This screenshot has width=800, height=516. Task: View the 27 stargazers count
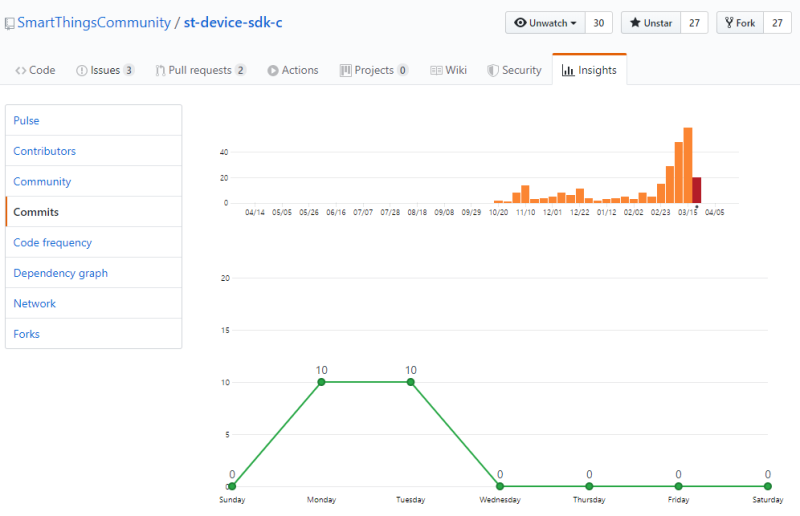coord(694,23)
